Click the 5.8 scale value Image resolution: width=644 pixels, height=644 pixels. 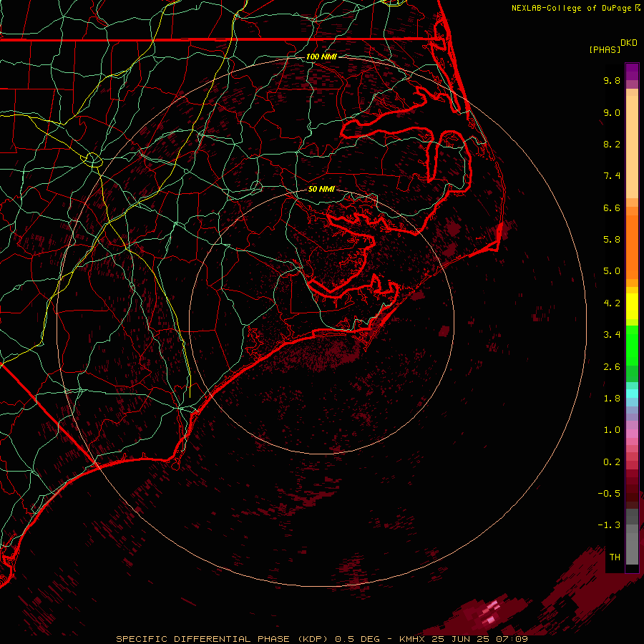tap(612, 240)
